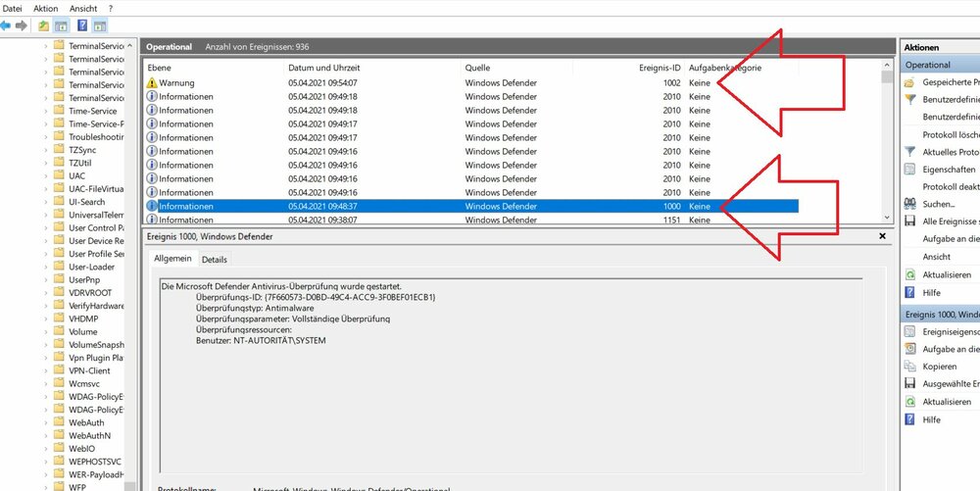The height and width of the screenshot is (491, 980).
Task: Click the disk icon for Alle Ereignisse speichern
Action: tap(910, 221)
